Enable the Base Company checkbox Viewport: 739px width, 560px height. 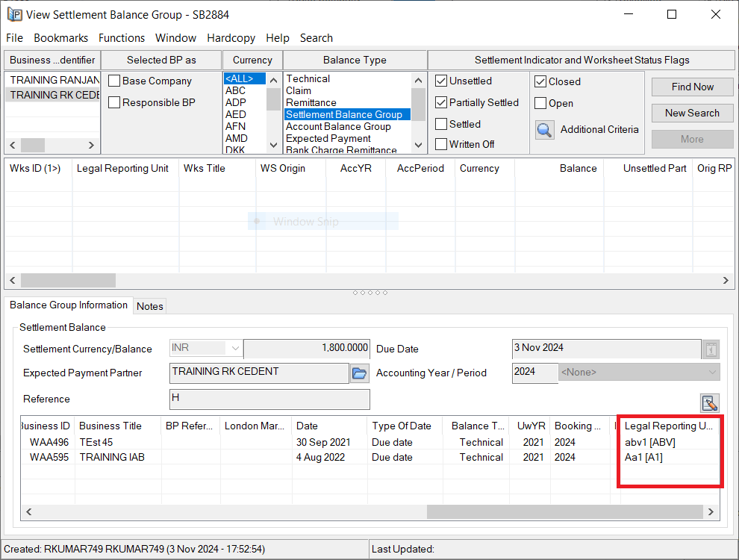point(114,81)
